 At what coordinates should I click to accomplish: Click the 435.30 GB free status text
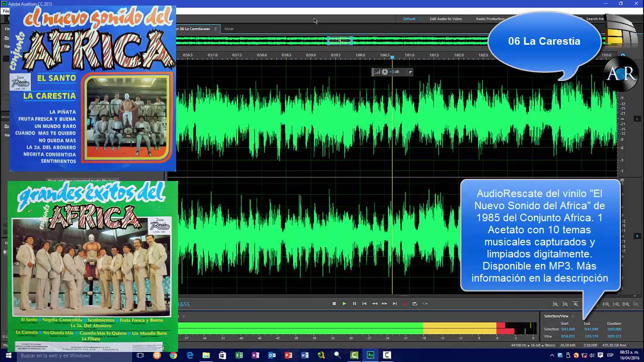pyautogui.click(x=614, y=345)
